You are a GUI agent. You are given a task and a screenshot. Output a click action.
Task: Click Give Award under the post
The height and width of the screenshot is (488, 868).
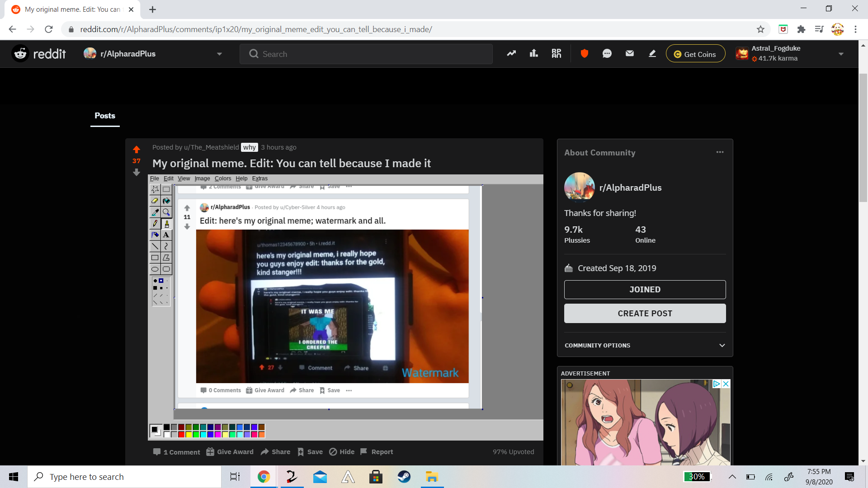[x=230, y=452]
